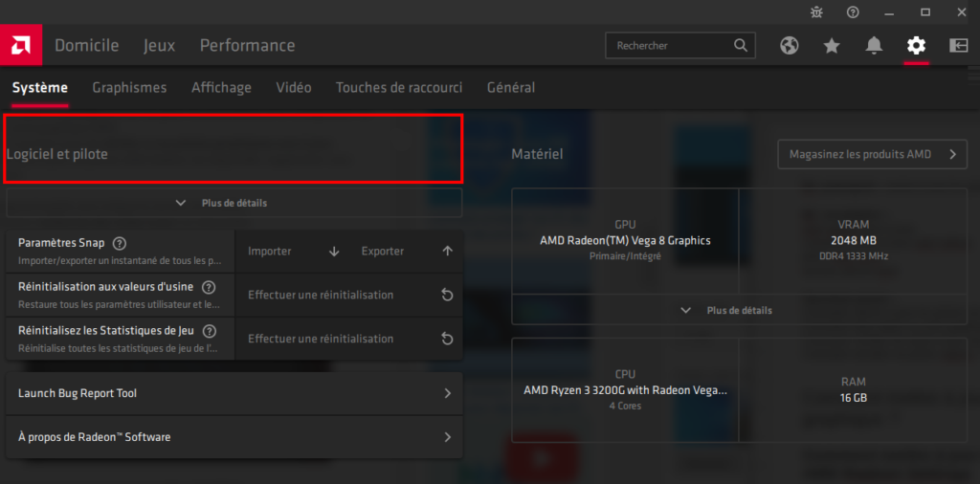Open the bug report icon in title bar
This screenshot has height=484, width=980.
point(816,11)
